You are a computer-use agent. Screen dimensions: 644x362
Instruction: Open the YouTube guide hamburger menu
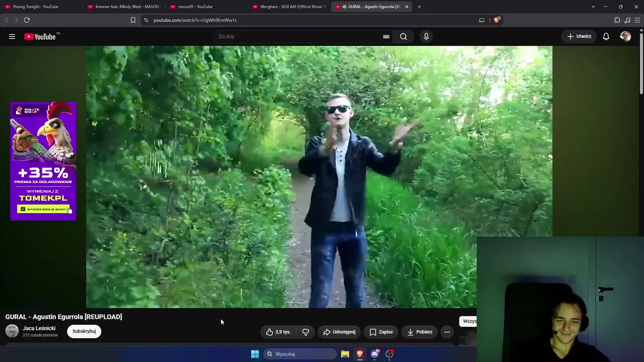coord(12,36)
